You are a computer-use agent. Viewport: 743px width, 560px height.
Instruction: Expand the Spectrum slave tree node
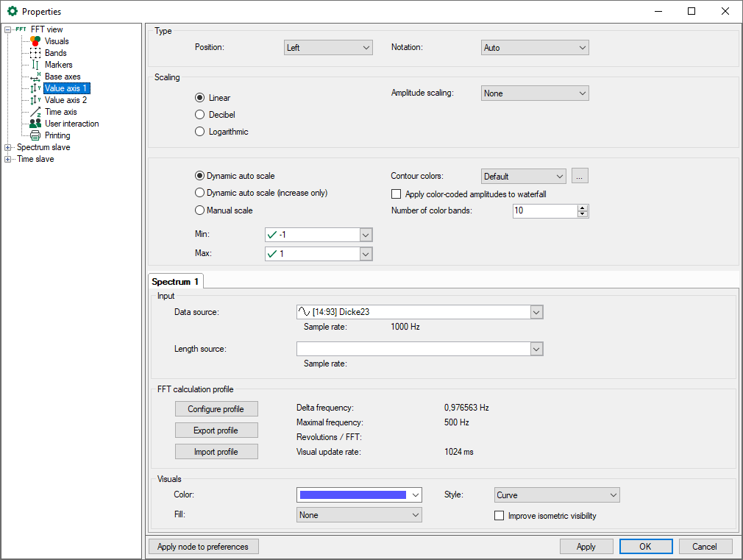tap(8, 147)
